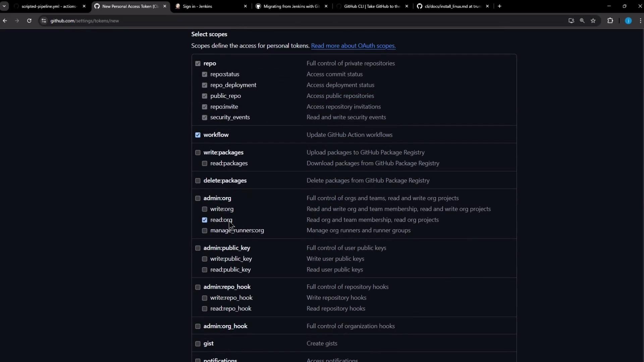Check the admin:repo_hook scope
The image size is (644, 362).
point(198,287)
